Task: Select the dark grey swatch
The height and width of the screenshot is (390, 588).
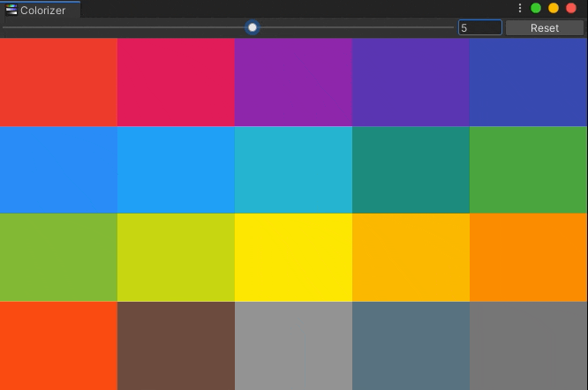Action: pos(528,346)
